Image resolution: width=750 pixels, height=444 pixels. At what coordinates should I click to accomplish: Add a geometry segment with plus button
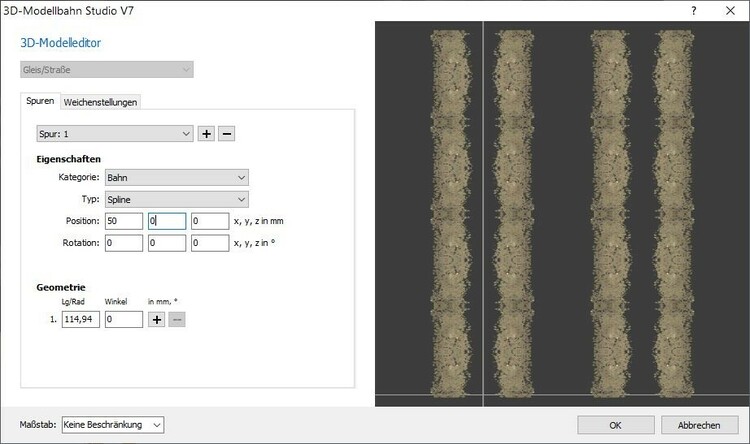point(156,320)
